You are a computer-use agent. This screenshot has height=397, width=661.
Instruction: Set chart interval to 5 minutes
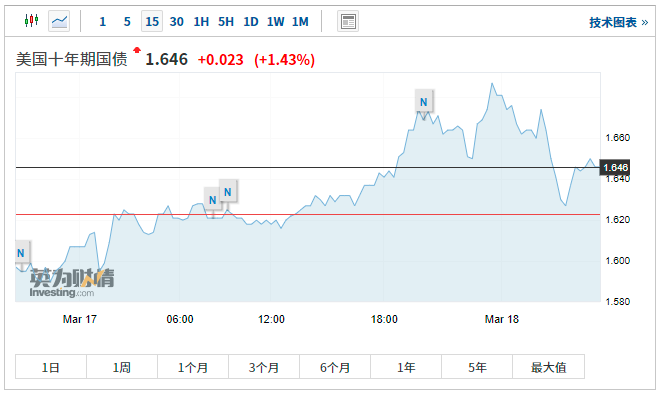[x=127, y=21]
